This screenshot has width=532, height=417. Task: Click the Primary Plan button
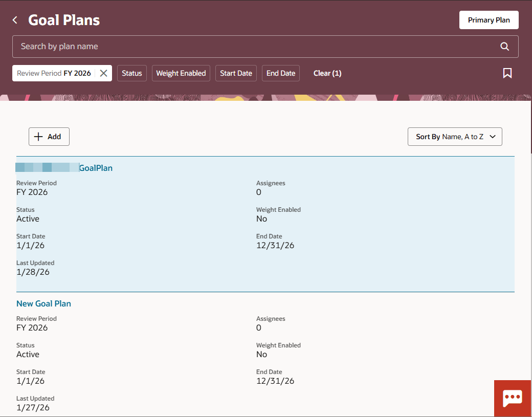coord(489,20)
